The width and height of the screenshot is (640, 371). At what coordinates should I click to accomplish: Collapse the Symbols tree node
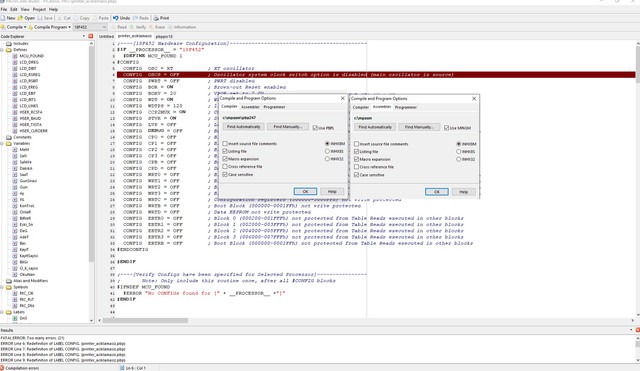[2, 287]
